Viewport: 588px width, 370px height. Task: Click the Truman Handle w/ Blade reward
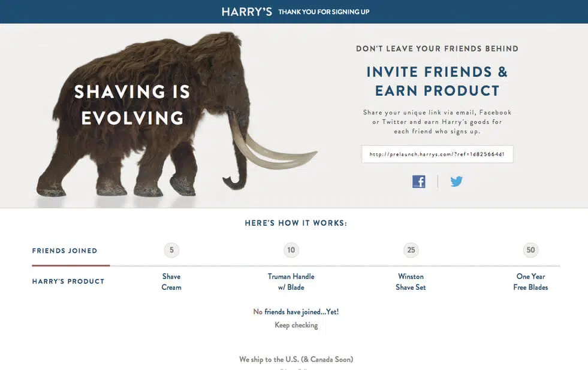click(291, 282)
